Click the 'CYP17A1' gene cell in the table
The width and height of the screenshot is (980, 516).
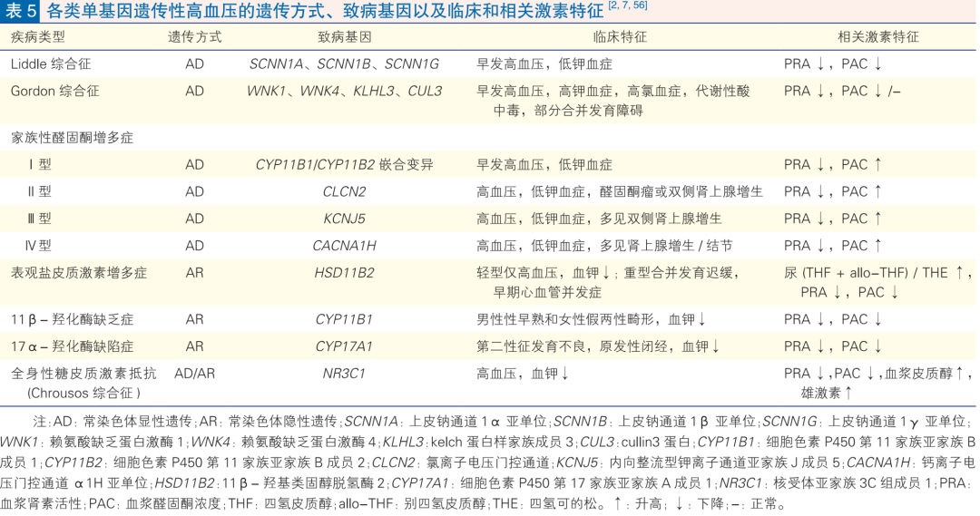click(345, 346)
